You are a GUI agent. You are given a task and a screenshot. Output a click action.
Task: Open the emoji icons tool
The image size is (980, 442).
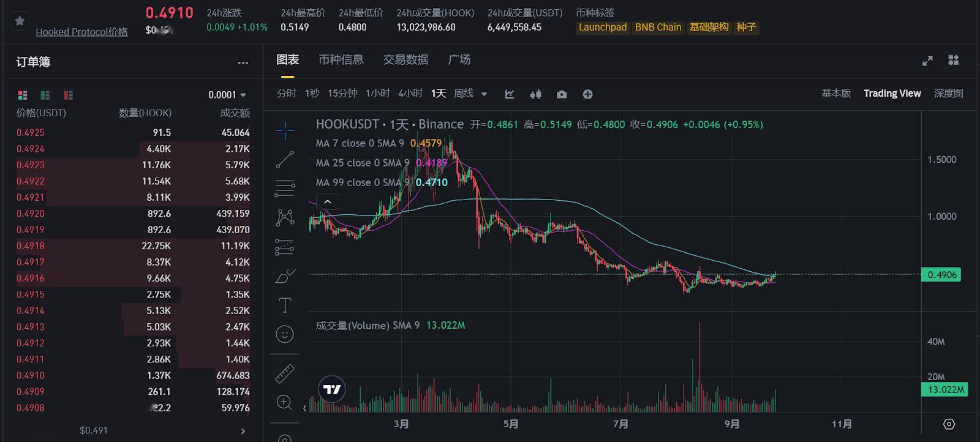pos(285,334)
